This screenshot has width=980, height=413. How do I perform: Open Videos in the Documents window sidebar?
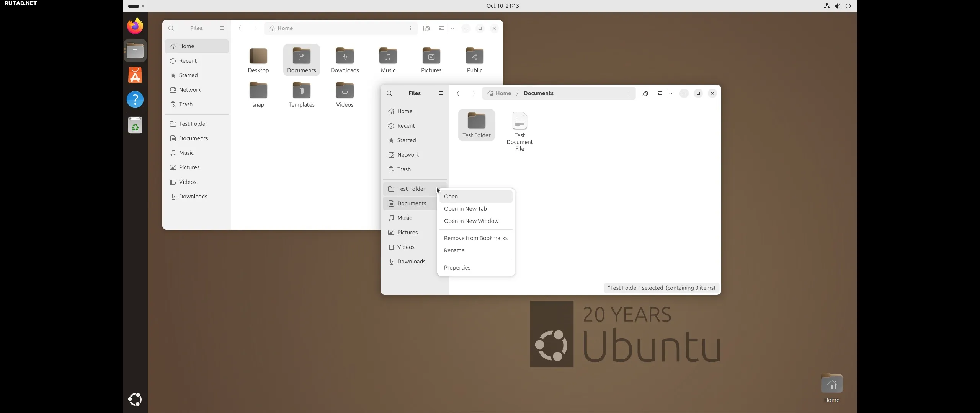point(410,247)
